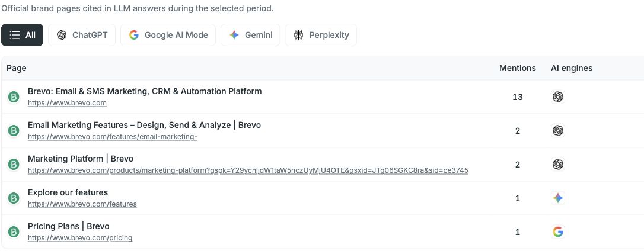The height and width of the screenshot is (251, 644).
Task: Click the 'Explore our features' title
Action: tap(68, 192)
